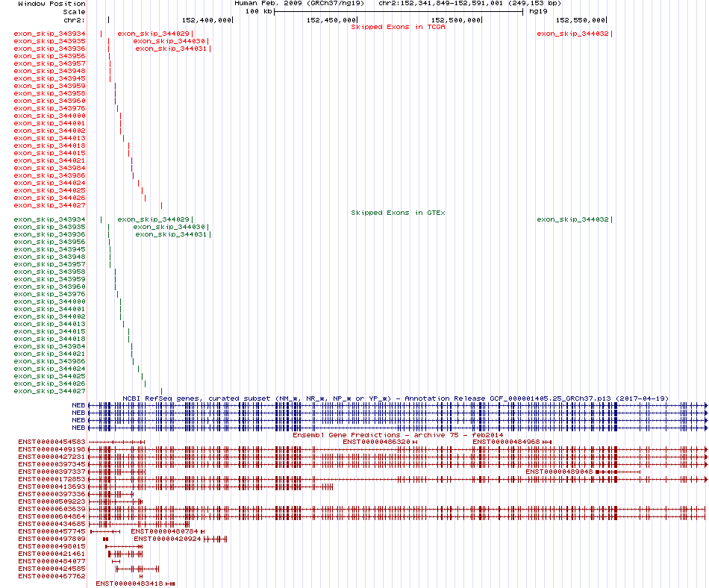The image size is (709, 588).
Task: Click green GTEx item exon_skip_344032
Action: pyautogui.click(x=572, y=219)
